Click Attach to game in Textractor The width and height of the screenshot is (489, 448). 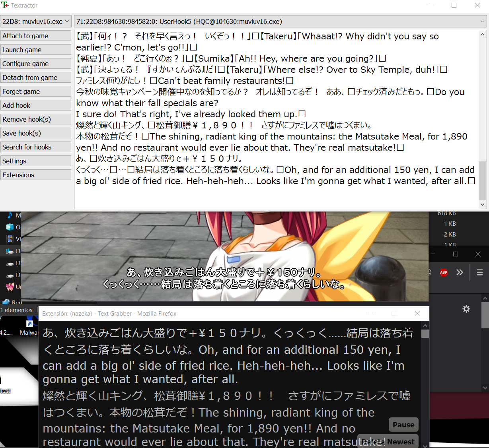coord(36,35)
